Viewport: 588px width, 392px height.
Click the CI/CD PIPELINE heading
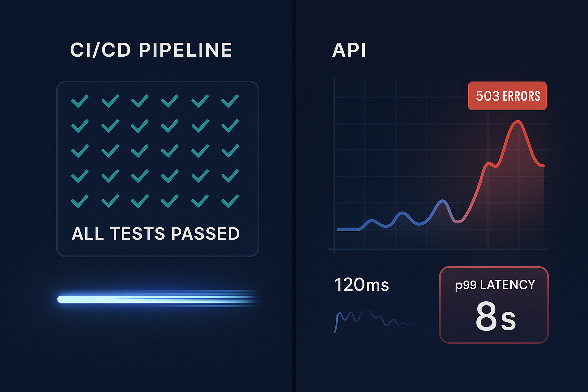coord(151,50)
